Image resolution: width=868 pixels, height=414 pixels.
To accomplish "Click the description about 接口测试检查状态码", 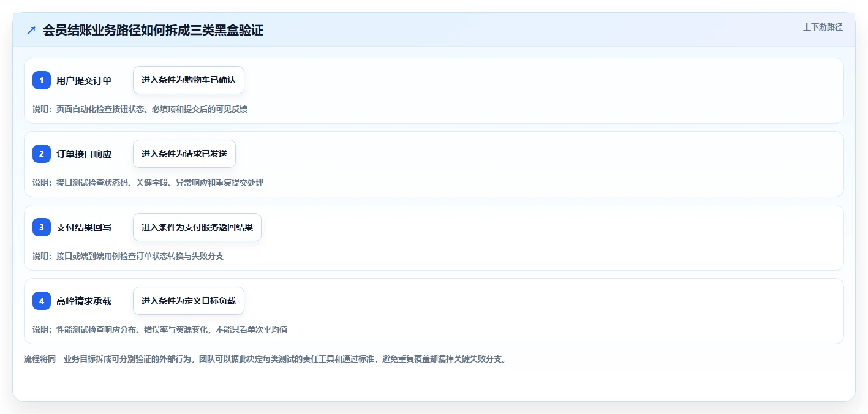I will (x=148, y=183).
